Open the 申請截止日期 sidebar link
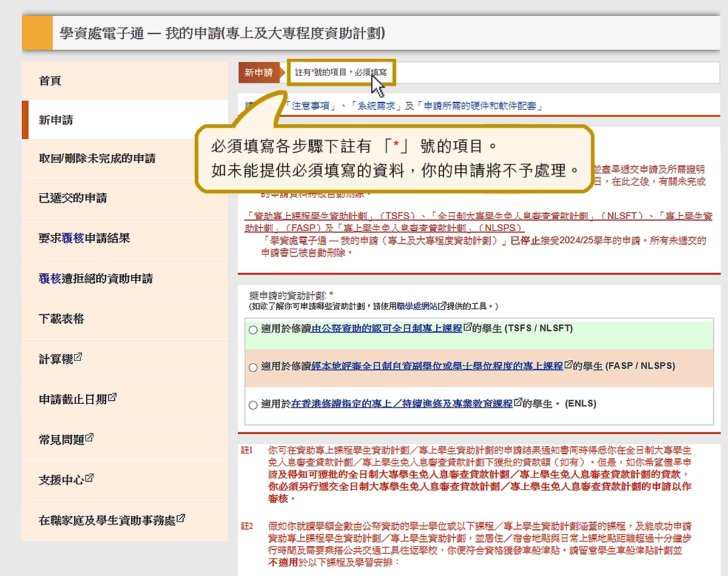Screen dimensions: 728x576 pyautogui.click(x=125, y=399)
